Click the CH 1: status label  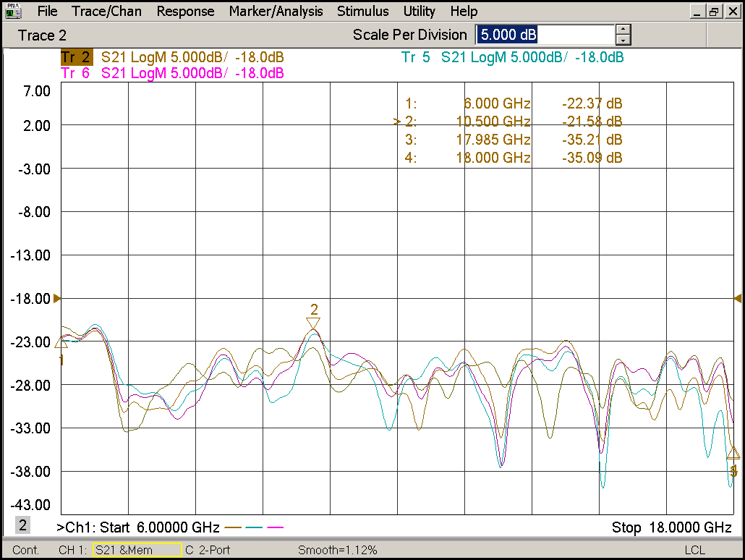(73, 550)
